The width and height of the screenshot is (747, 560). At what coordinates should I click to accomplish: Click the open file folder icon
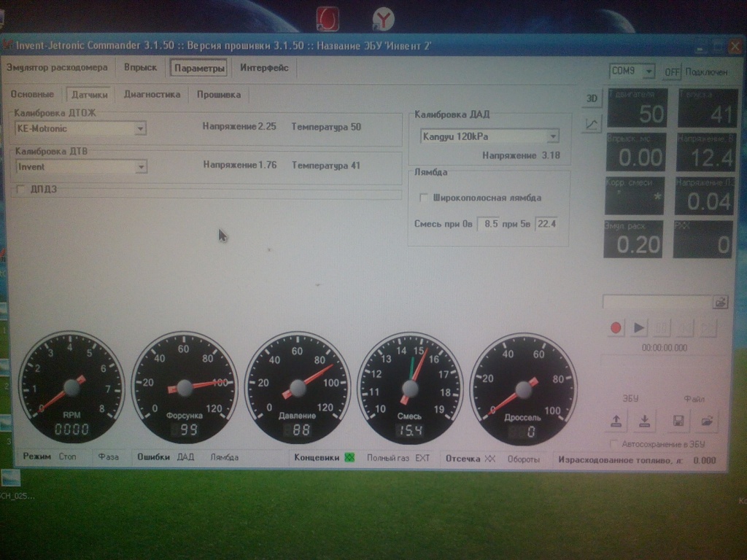[x=707, y=421]
